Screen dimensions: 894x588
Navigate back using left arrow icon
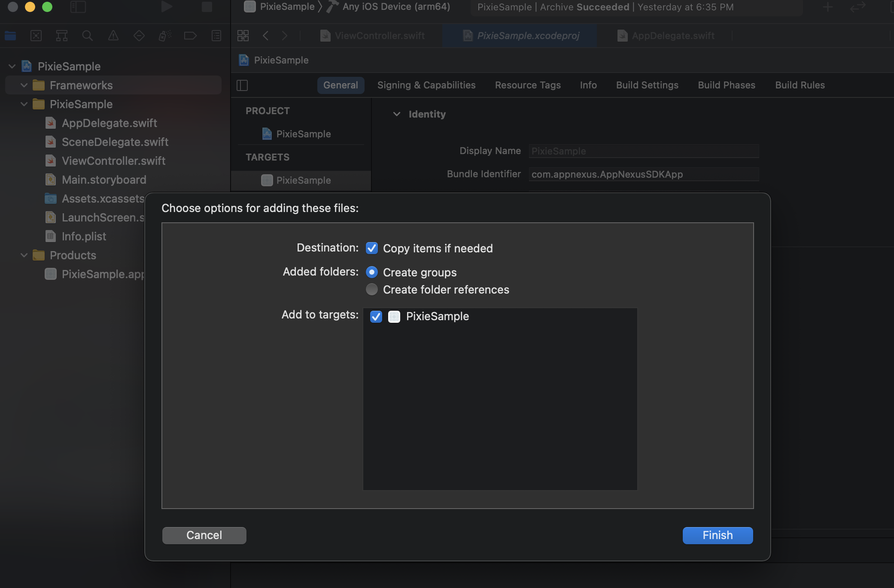265,34
